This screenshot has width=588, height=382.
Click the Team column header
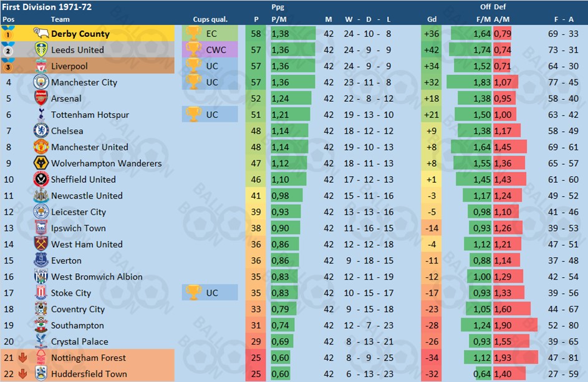[60, 19]
